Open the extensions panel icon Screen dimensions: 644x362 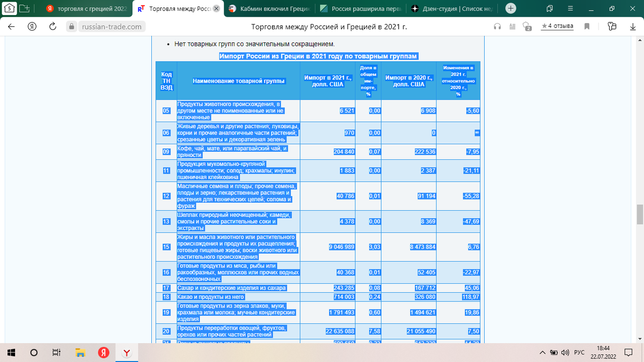(x=612, y=26)
